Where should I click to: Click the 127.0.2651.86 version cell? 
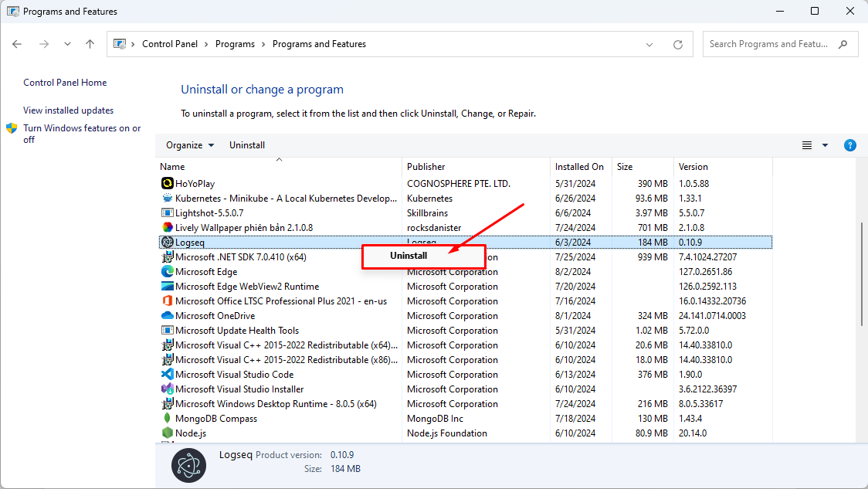pos(705,271)
